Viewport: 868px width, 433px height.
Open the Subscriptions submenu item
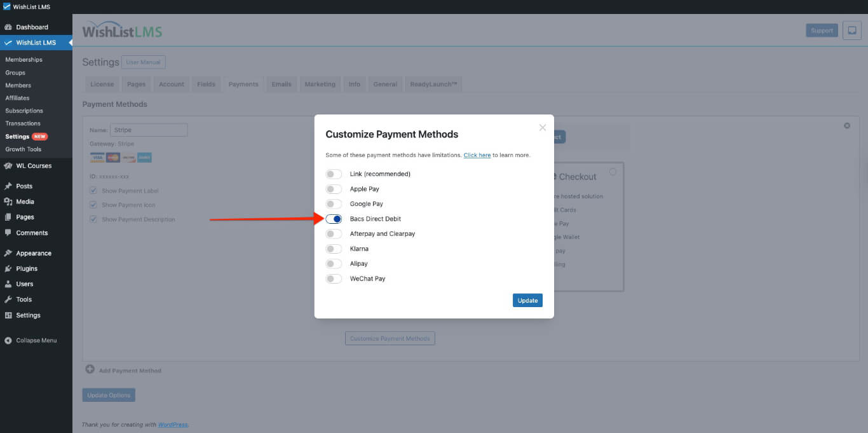pyautogui.click(x=24, y=111)
